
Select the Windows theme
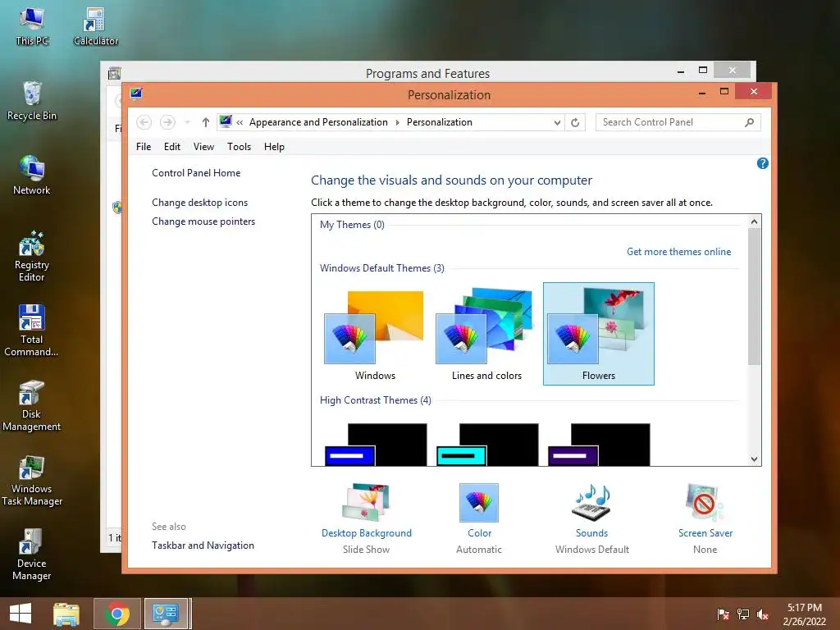(375, 334)
